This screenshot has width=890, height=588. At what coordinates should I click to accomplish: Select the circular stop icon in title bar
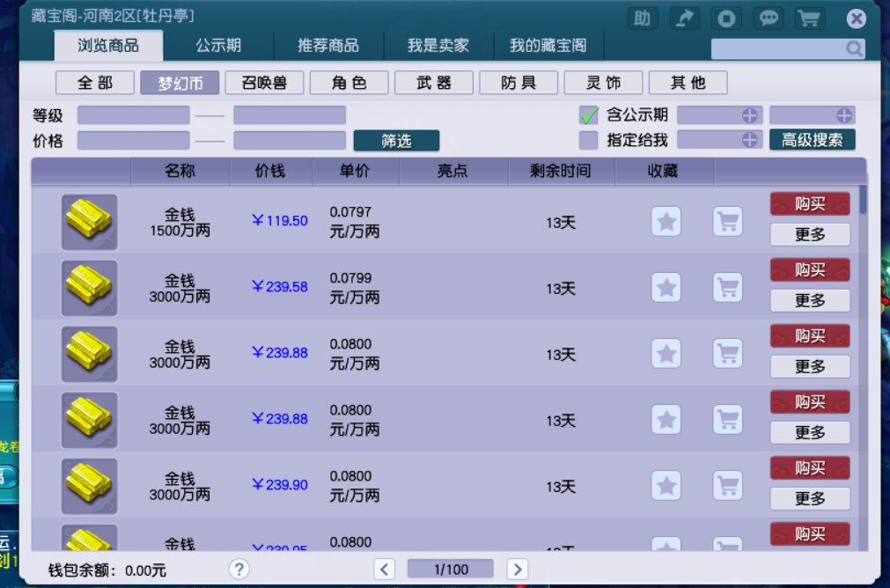click(725, 18)
